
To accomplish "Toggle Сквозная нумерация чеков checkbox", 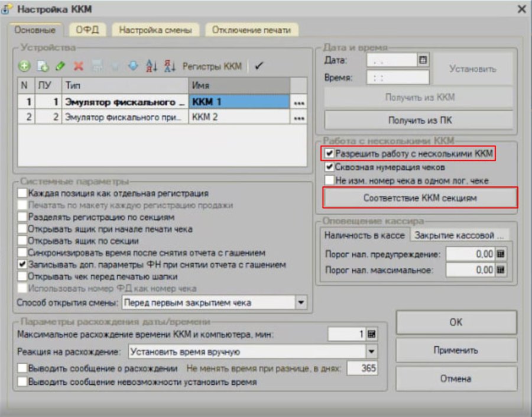I will coord(329,167).
